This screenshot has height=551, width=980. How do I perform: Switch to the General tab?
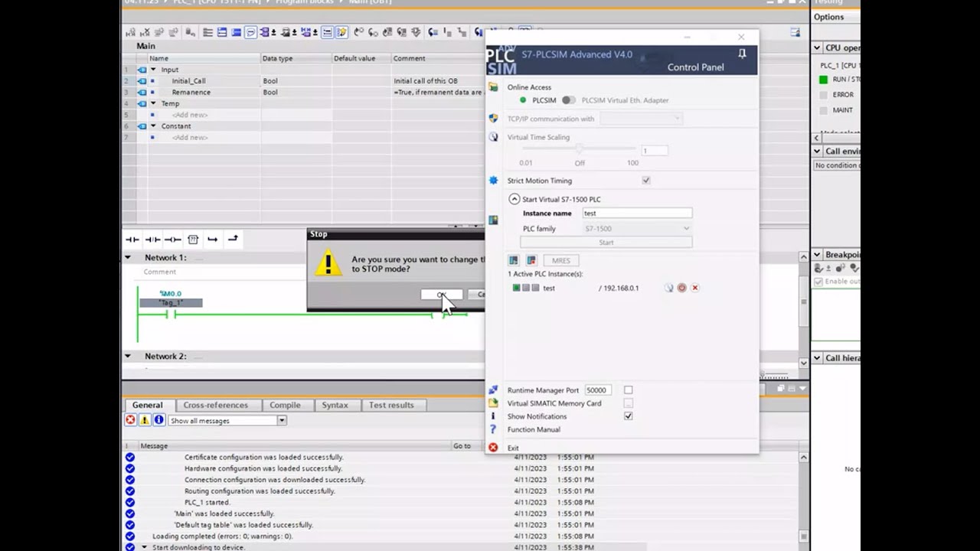click(147, 405)
